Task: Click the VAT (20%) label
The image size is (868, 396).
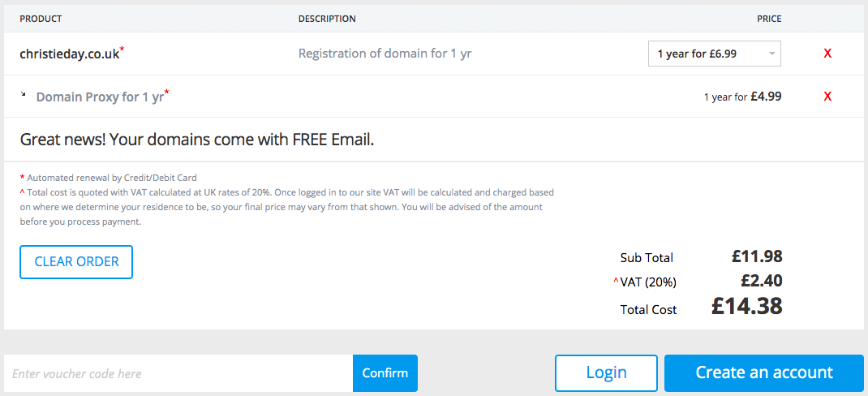Action: (649, 282)
